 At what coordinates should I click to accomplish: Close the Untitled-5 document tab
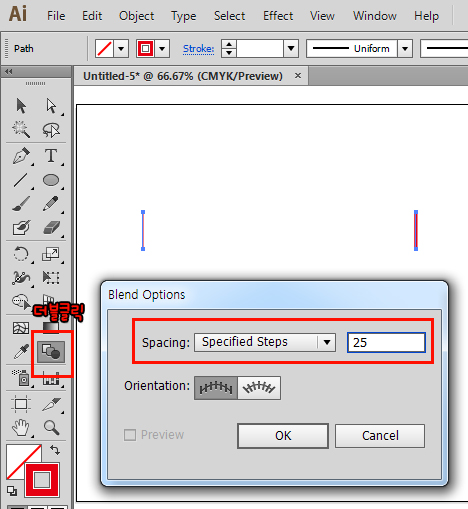click(298, 76)
